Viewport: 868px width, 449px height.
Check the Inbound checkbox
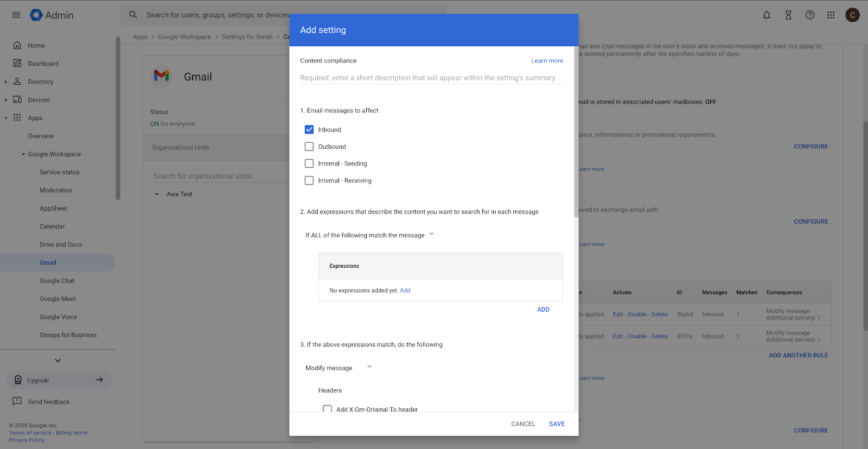click(x=309, y=130)
